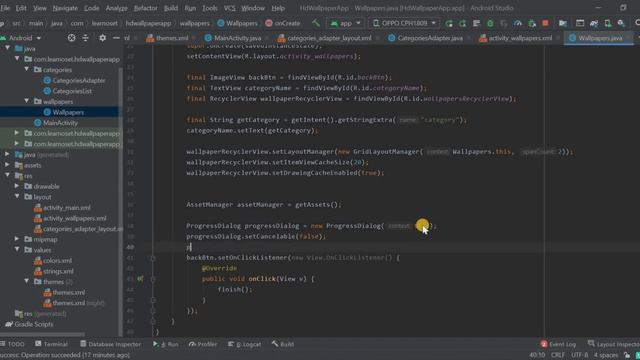640x360 pixels.
Task: Open the OPPO CPH1809 device dropdown
Action: point(404,23)
